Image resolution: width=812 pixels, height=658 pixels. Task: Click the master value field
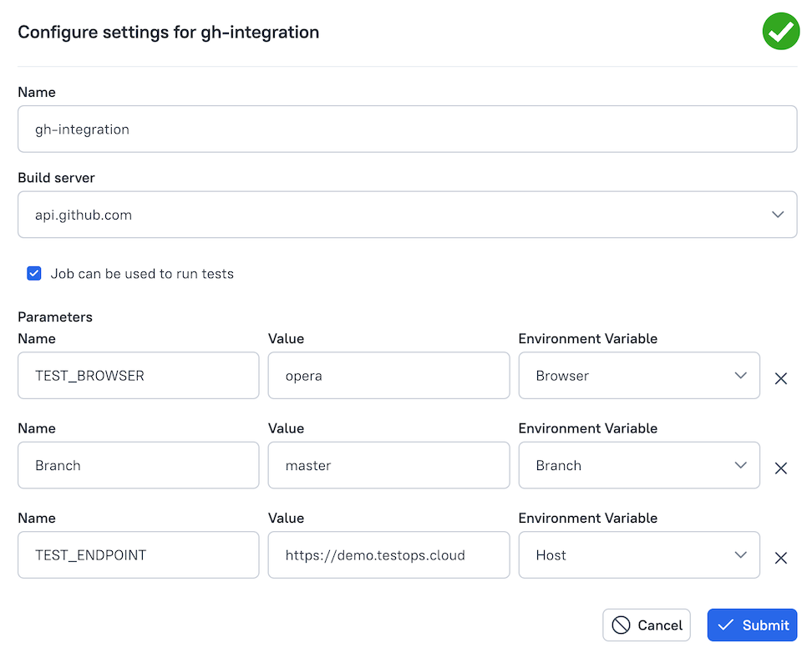(388, 465)
